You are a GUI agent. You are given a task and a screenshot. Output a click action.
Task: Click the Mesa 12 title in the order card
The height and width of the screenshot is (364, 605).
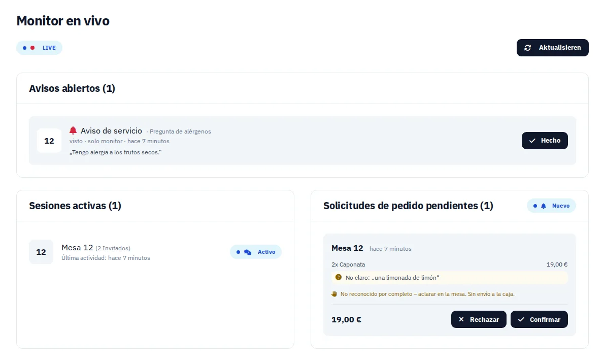tap(347, 248)
